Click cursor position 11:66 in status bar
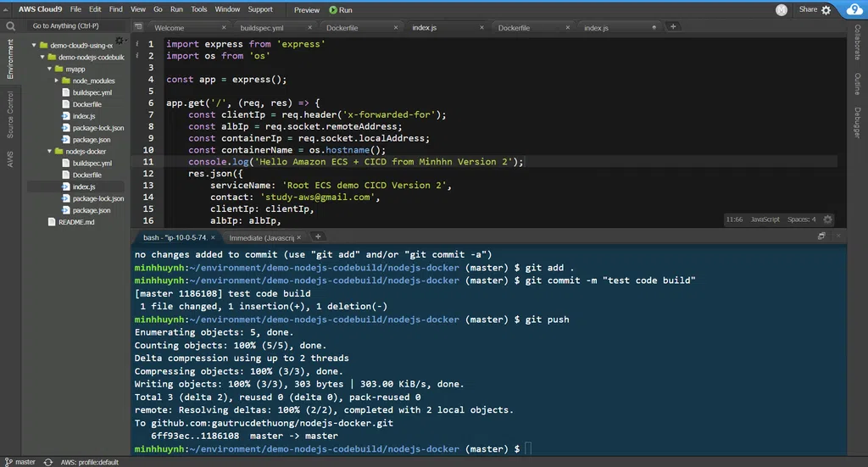The image size is (868, 467). [x=734, y=220]
